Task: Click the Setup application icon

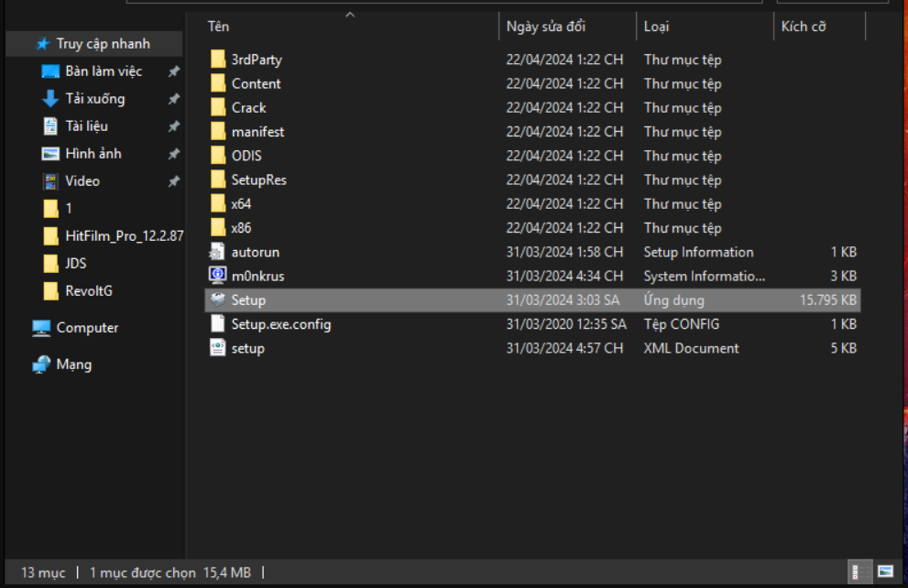Action: click(x=217, y=299)
